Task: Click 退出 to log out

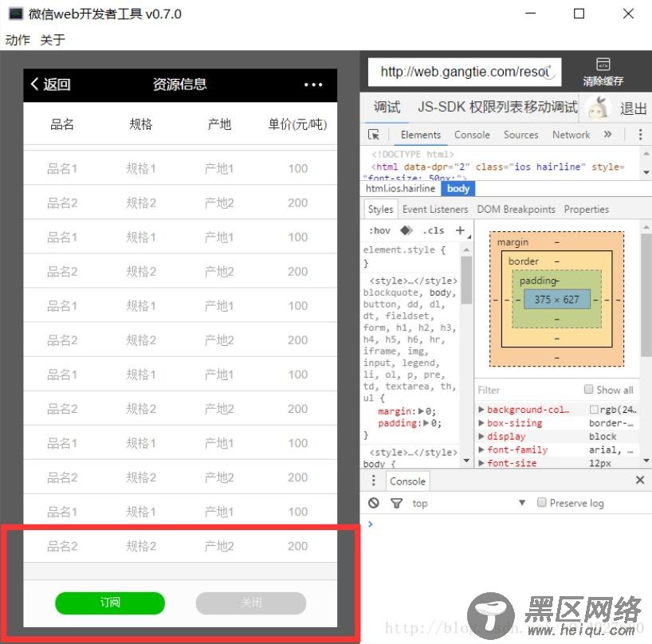Action: tap(633, 108)
